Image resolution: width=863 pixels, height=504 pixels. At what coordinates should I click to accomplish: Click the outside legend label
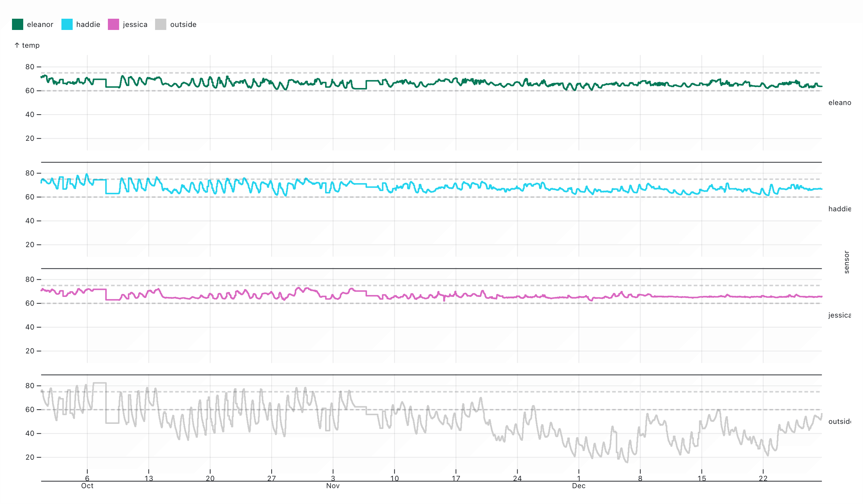(183, 24)
